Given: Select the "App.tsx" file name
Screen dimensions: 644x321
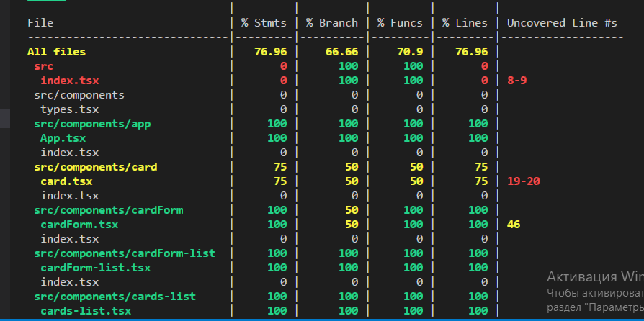Looking at the screenshot, I should 63,138.
